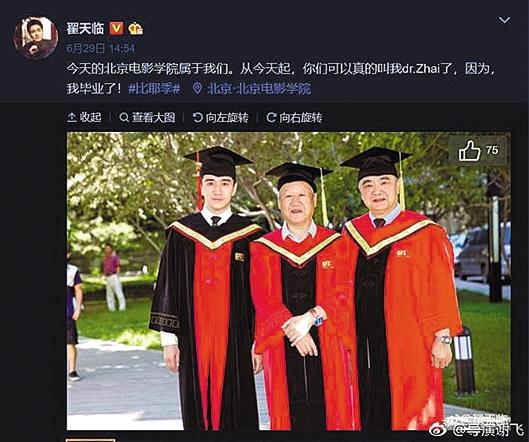Open the post options chevron menu
Viewport: 529px width, 442px height.
pyautogui.click(x=504, y=21)
